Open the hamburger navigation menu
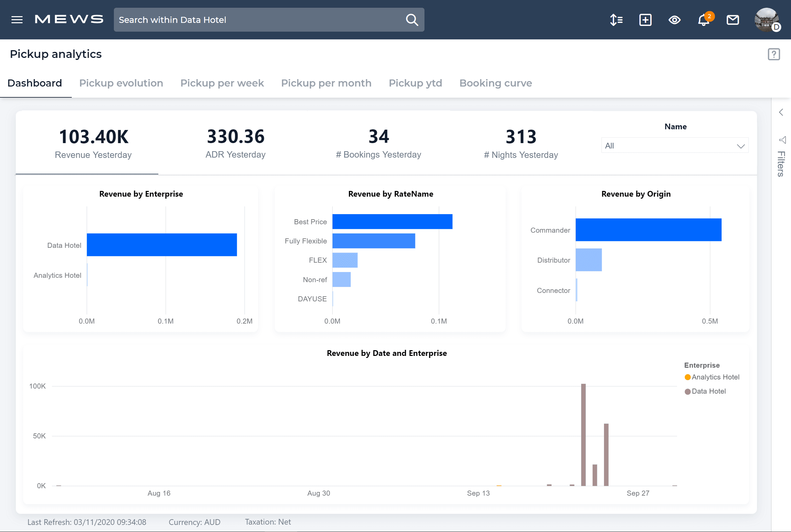This screenshot has height=532, width=791. click(17, 19)
